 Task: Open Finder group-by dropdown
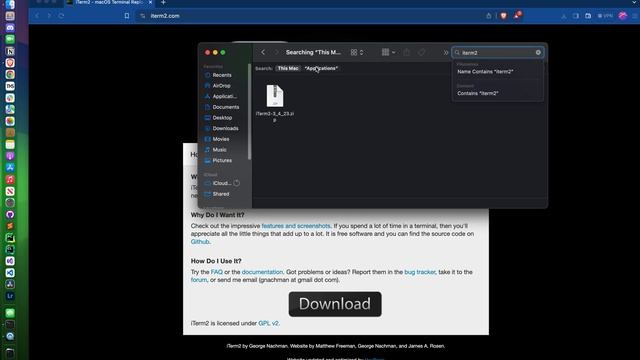[388, 52]
